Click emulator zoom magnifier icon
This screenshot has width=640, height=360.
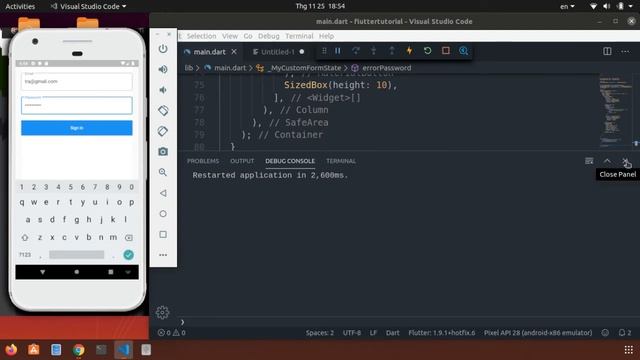pyautogui.click(x=163, y=172)
